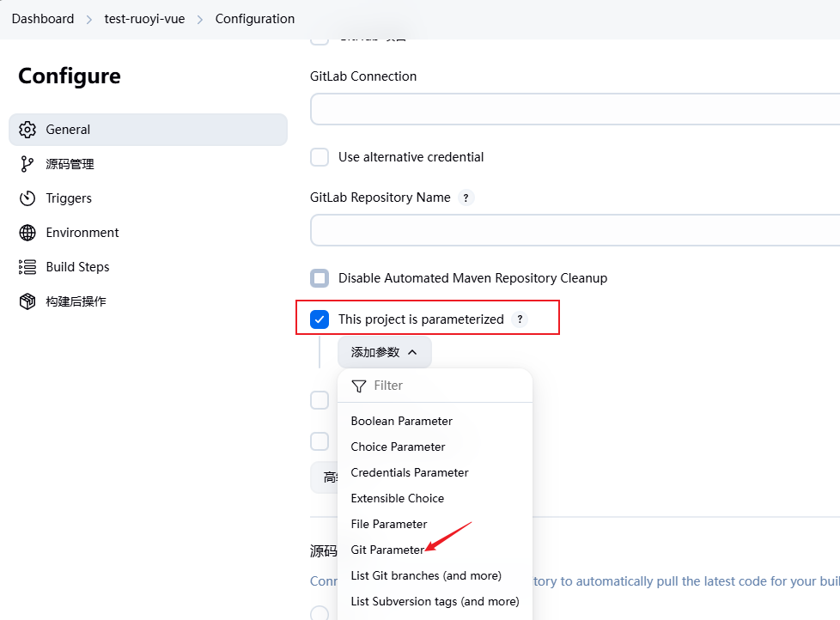Select Git Parameter from the list
This screenshot has height=620, width=840.
tap(387, 550)
